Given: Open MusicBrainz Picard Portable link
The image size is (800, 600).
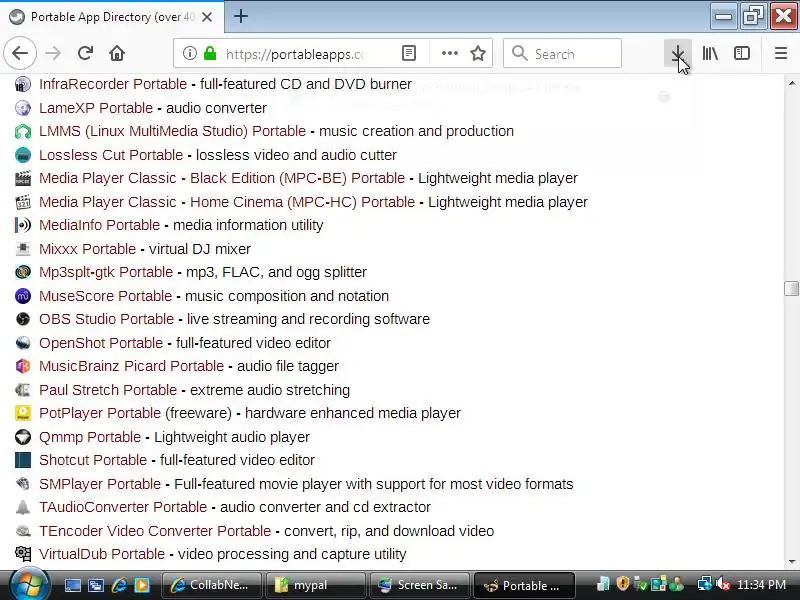Looking at the screenshot, I should [x=132, y=366].
